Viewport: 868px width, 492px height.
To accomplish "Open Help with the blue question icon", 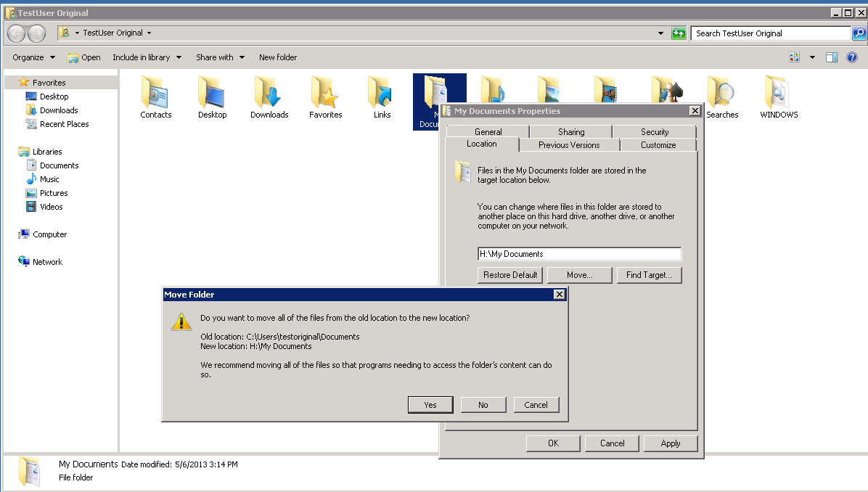I will coord(852,57).
